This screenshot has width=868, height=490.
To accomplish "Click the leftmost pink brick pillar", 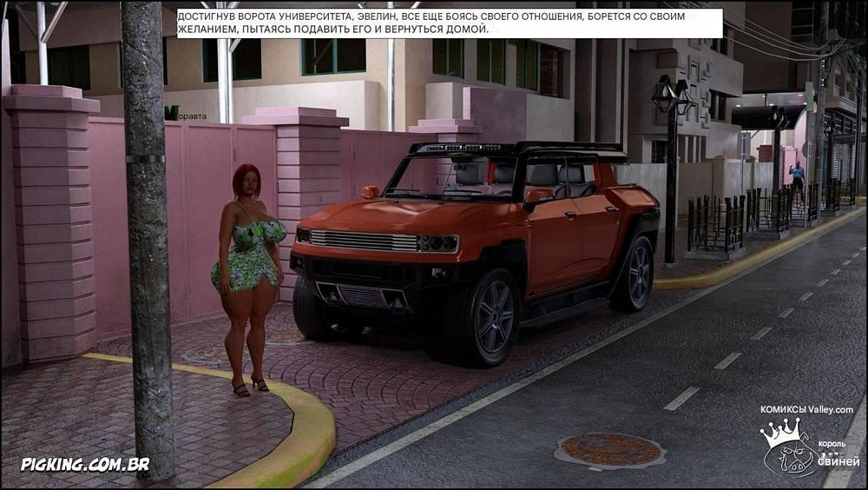I will (x=50, y=226).
